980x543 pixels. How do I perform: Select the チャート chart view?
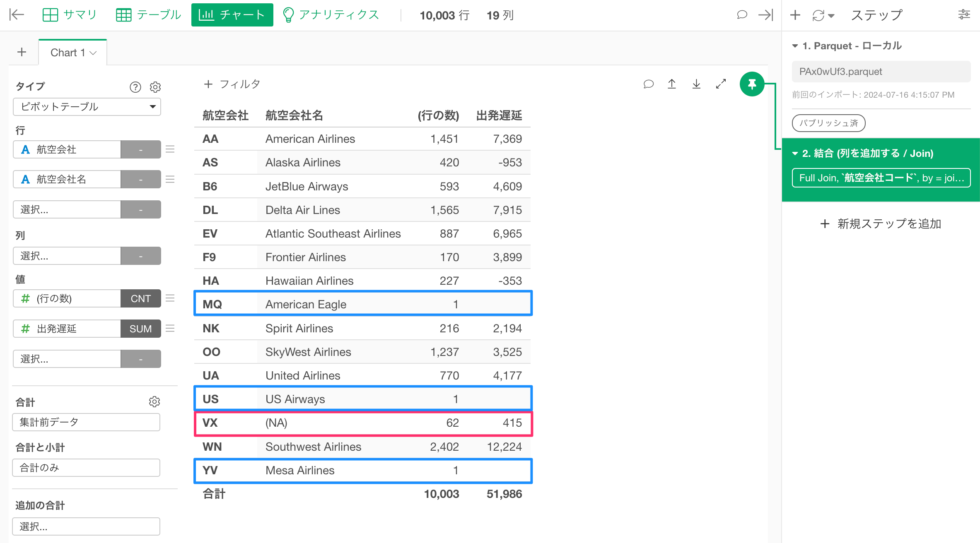[232, 15]
